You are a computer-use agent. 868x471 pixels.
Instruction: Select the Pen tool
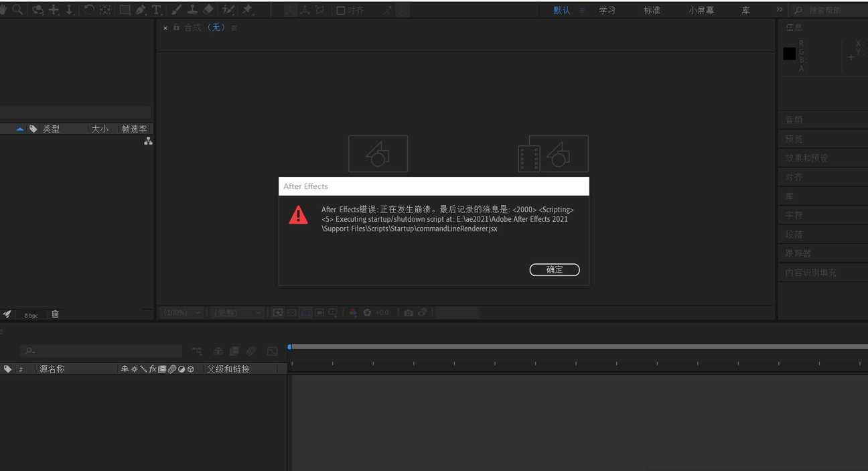click(141, 10)
